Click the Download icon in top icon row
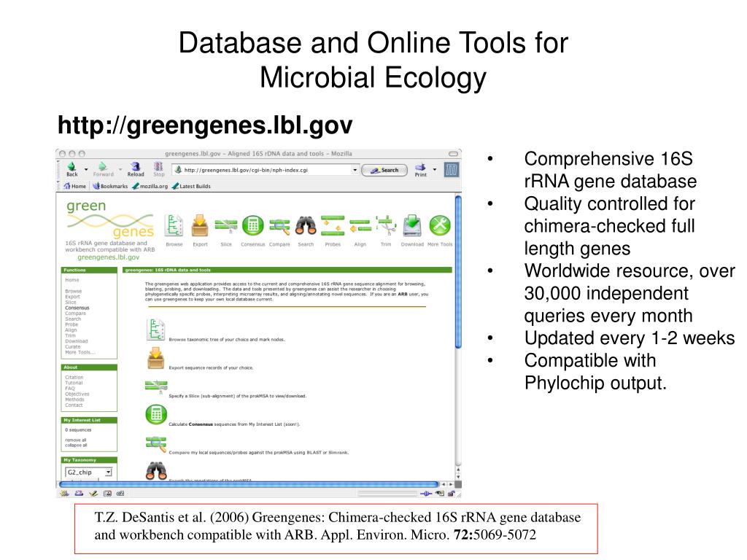 (412, 226)
